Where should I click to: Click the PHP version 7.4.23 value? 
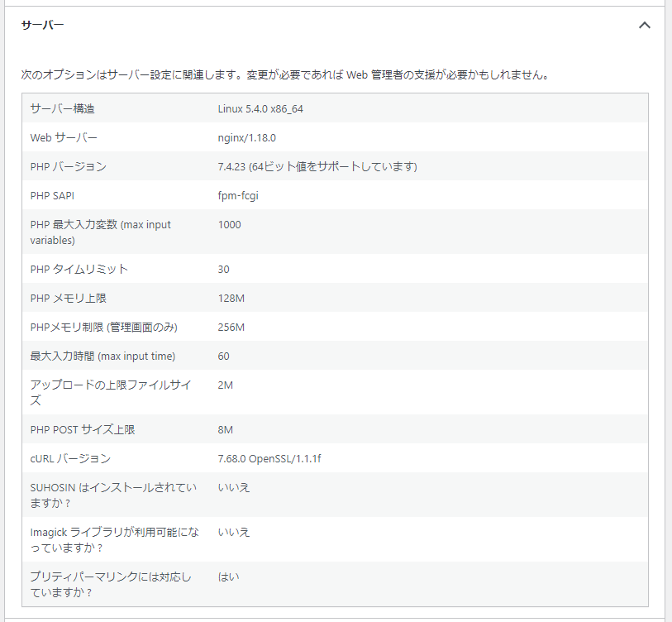tap(317, 166)
